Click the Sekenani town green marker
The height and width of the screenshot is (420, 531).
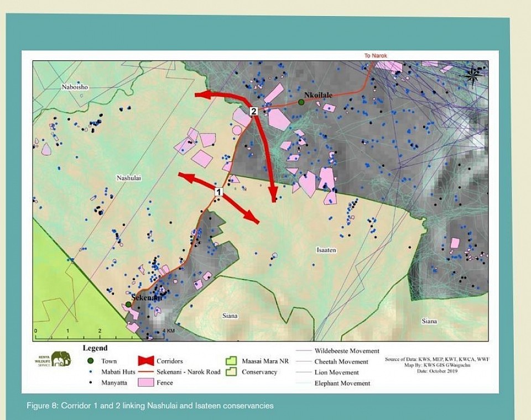coord(128,304)
